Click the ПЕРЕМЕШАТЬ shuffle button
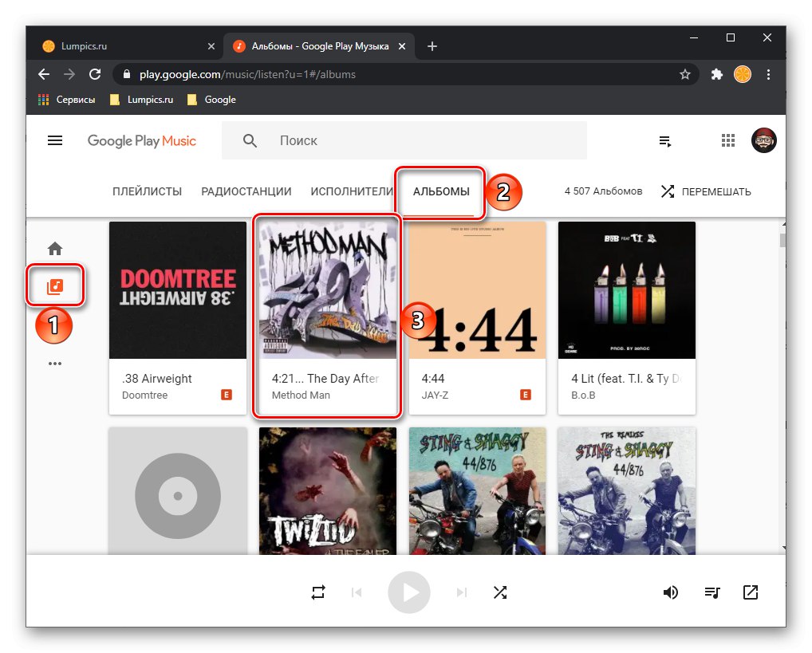The height and width of the screenshot is (653, 812). tap(706, 191)
